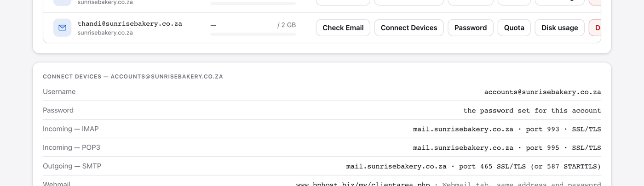Select the IMAP port 993 server details

point(507,129)
